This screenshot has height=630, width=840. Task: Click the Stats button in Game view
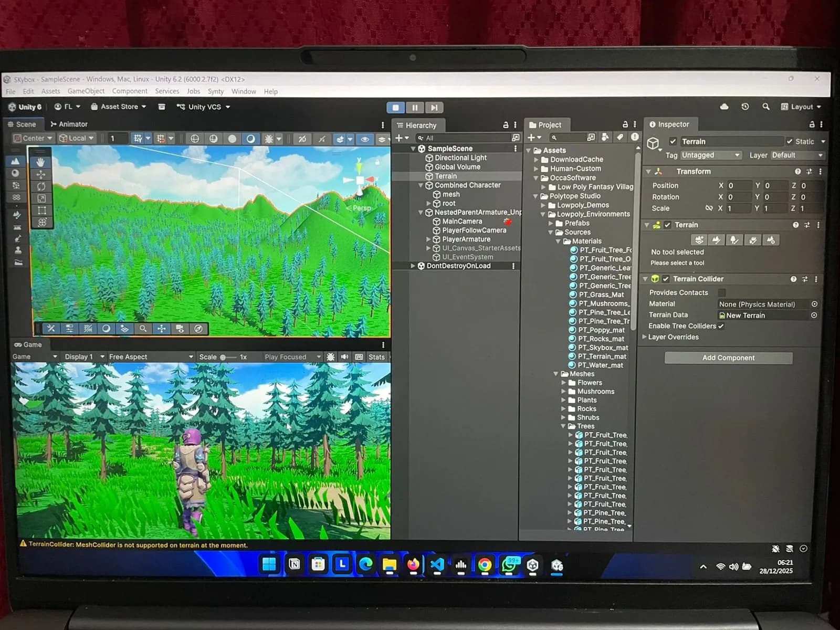376,356
